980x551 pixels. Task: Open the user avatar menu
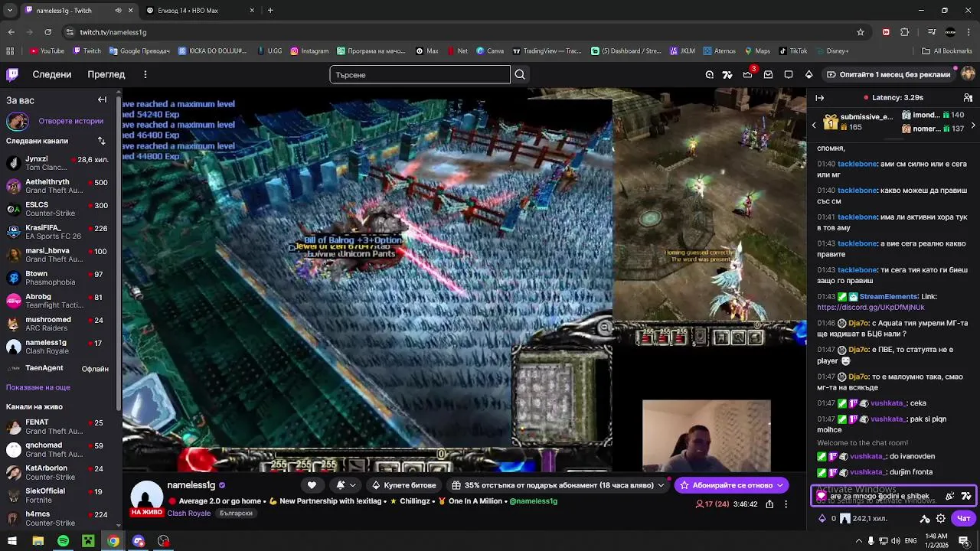968,74
